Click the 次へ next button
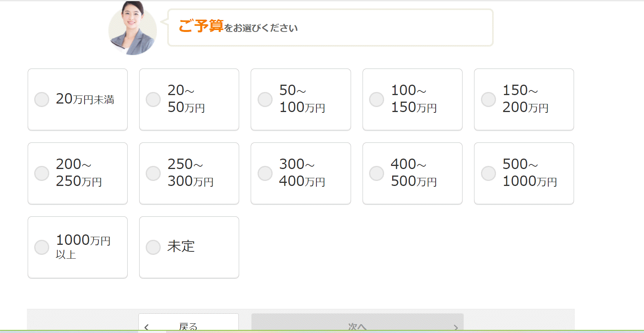644x333 pixels. 358,323
